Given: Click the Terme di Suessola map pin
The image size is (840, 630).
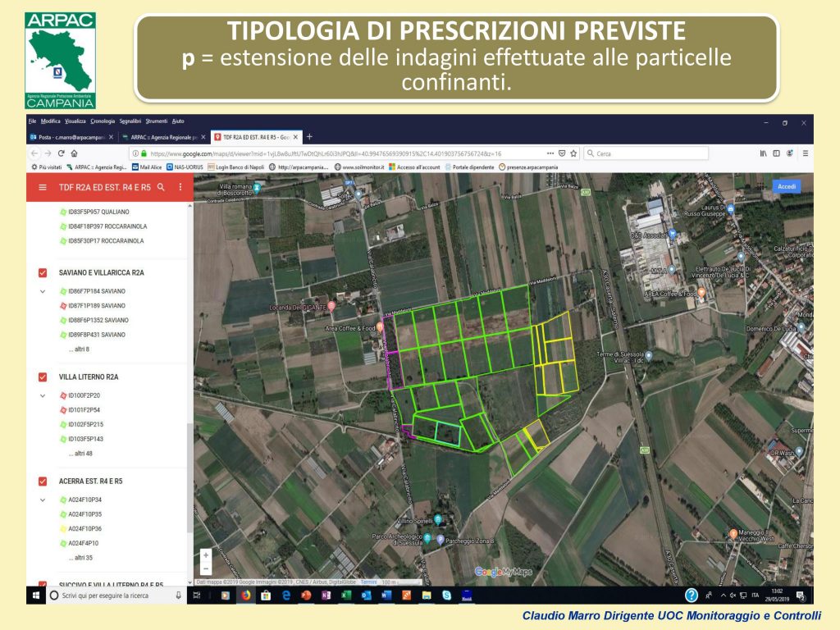Looking at the screenshot, I should tap(649, 356).
